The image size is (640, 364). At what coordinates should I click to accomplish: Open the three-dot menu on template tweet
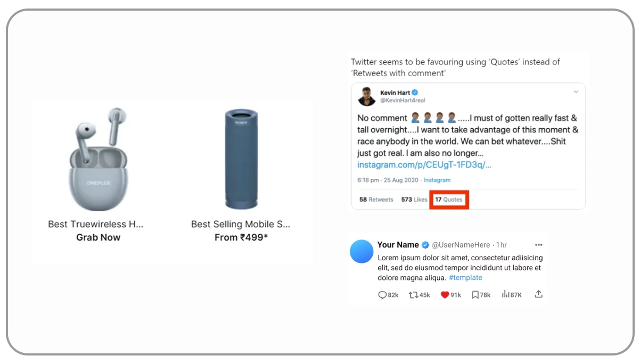pos(538,244)
